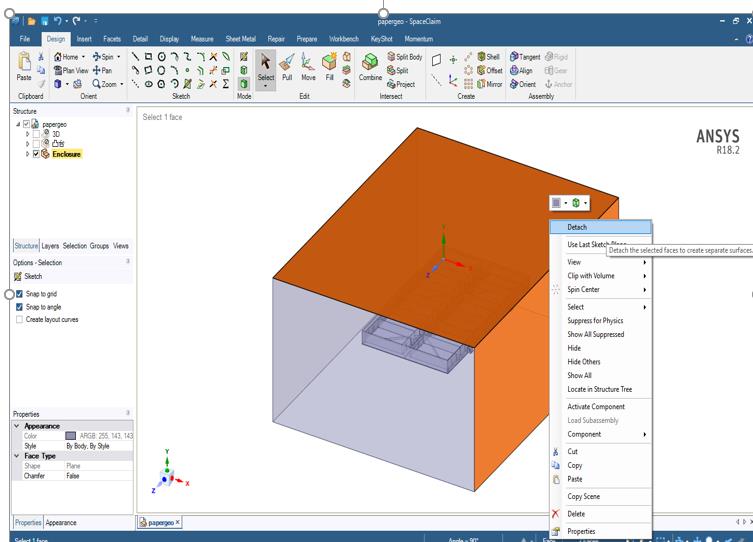Choose Copy Scene in context menu
This screenshot has width=753, height=542.
point(601,496)
